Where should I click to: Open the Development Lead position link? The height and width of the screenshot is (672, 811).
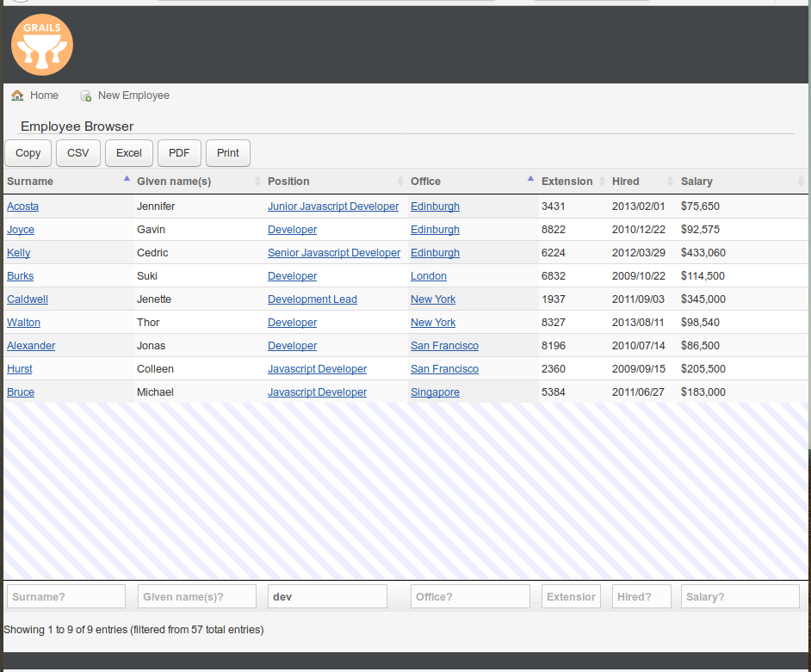coord(312,299)
